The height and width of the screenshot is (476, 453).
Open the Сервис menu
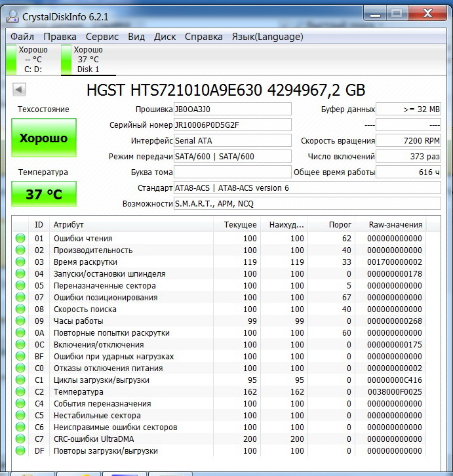102,37
